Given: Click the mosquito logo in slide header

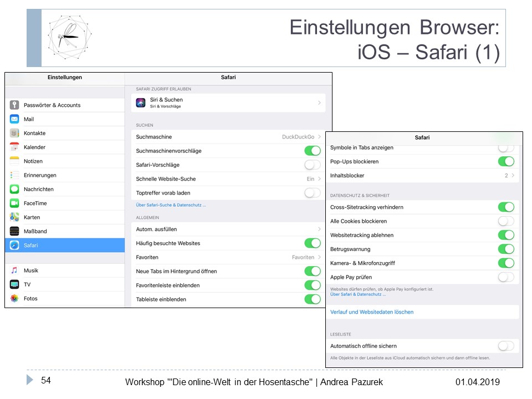Looking at the screenshot, I should (x=70, y=37).
